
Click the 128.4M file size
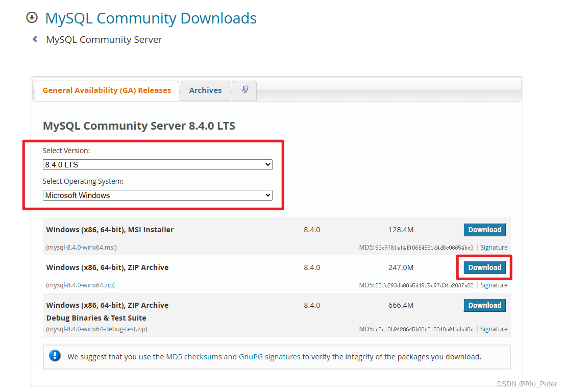click(x=401, y=230)
